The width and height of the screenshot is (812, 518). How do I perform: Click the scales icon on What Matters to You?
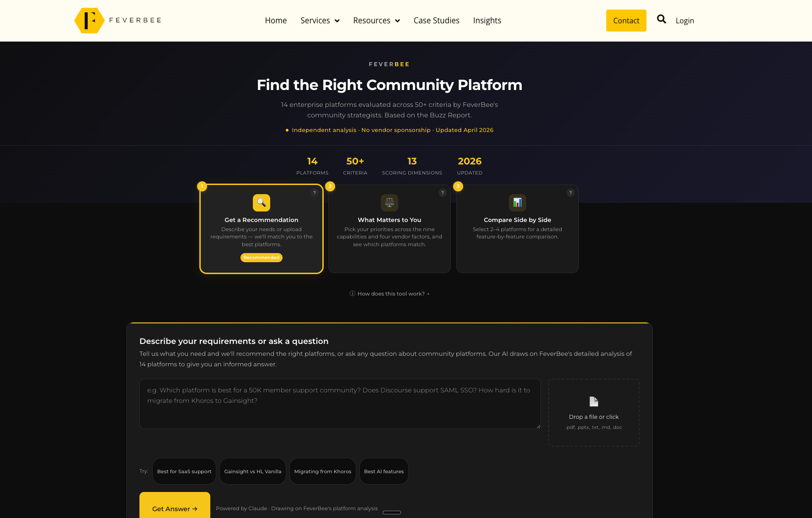pyautogui.click(x=390, y=203)
